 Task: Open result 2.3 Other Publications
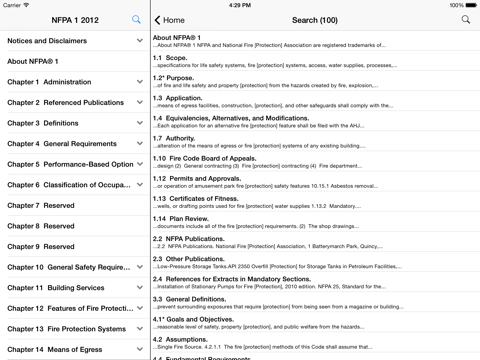[x=315, y=262]
